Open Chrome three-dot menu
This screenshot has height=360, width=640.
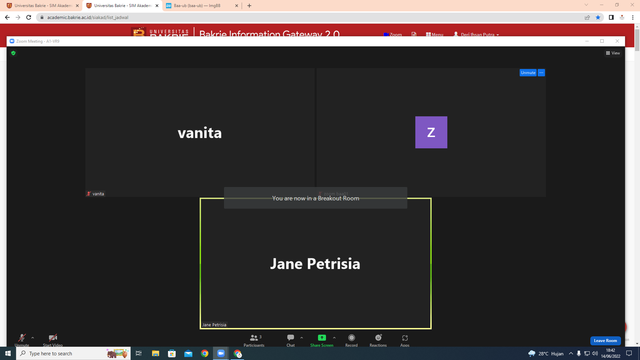[x=633, y=18]
